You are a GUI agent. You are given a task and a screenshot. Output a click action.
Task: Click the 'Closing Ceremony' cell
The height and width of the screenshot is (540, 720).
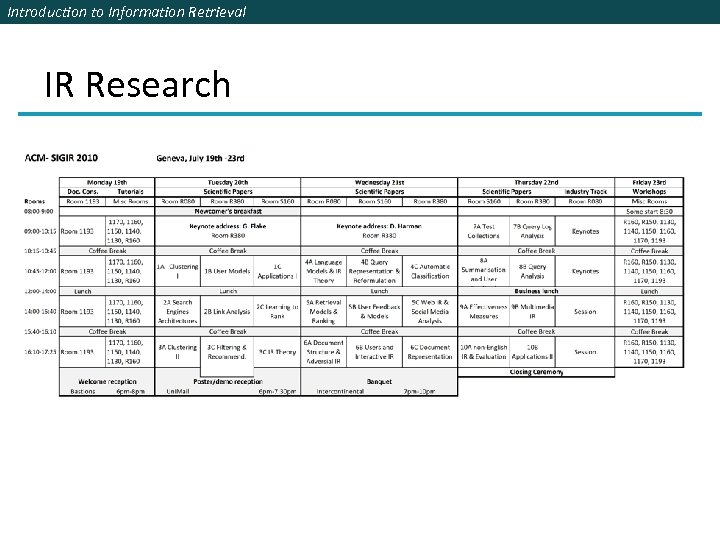pos(536,372)
